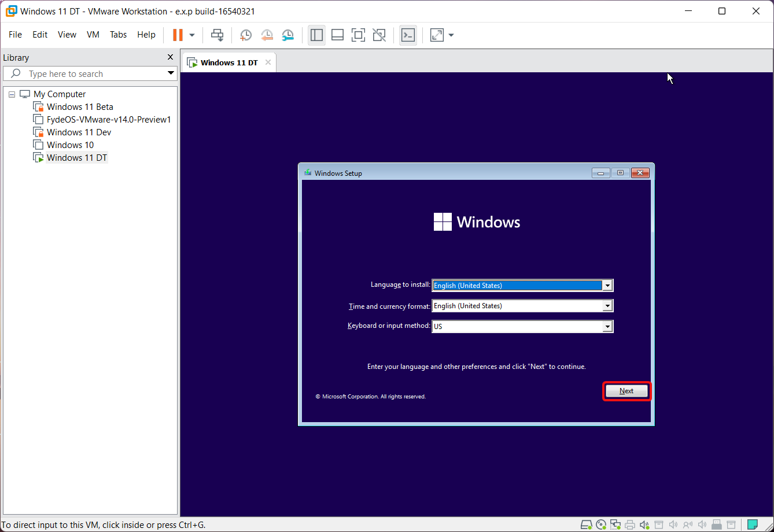774x532 pixels.
Task: Click the printer device status icon
Action: 630,524
